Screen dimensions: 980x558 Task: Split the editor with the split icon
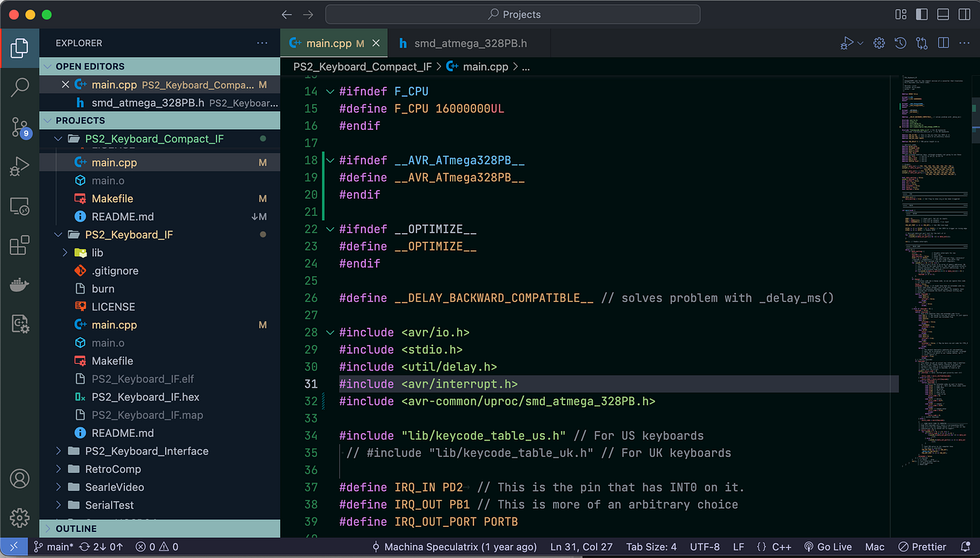943,43
